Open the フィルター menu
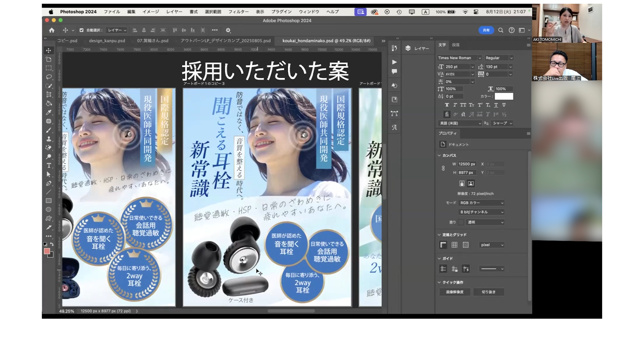 pos(238,12)
